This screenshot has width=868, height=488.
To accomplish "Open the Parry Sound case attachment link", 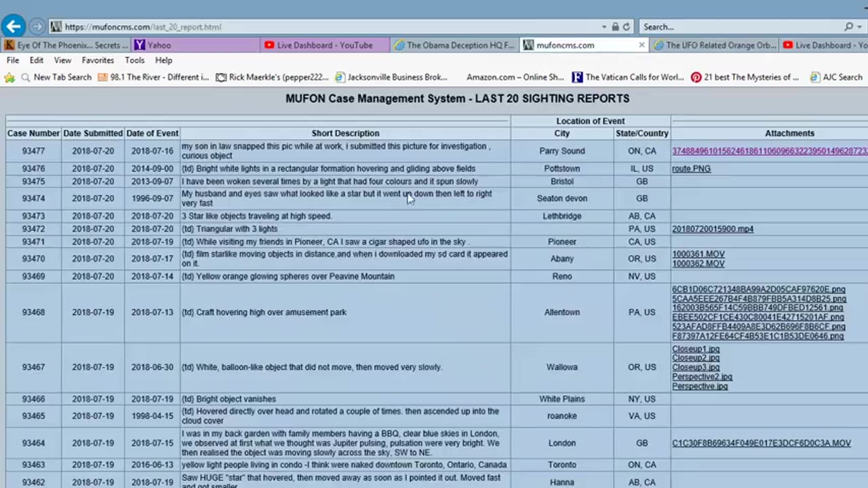I will pos(770,151).
